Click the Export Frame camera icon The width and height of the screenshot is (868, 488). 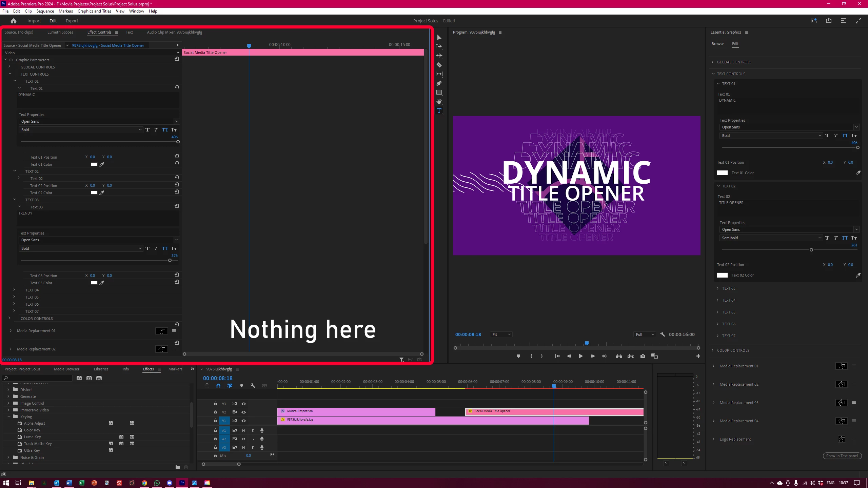[643, 356]
